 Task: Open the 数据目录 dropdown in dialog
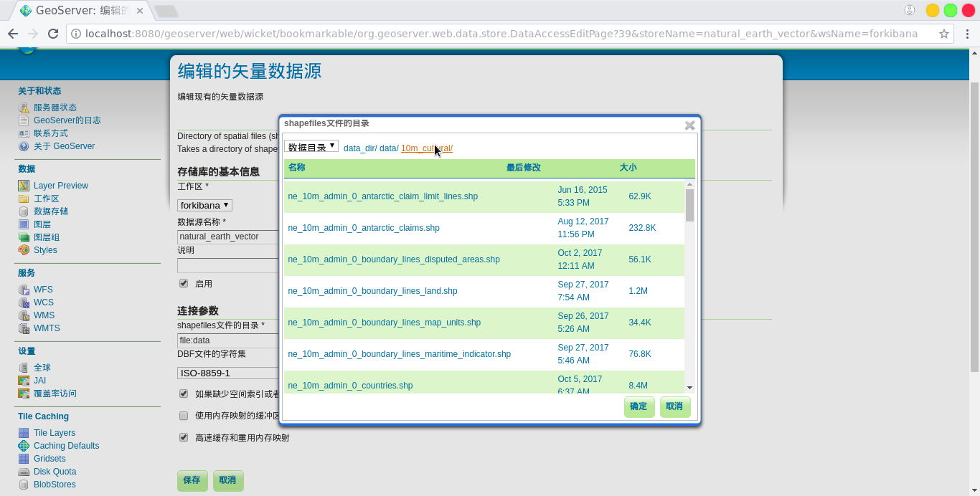[311, 147]
